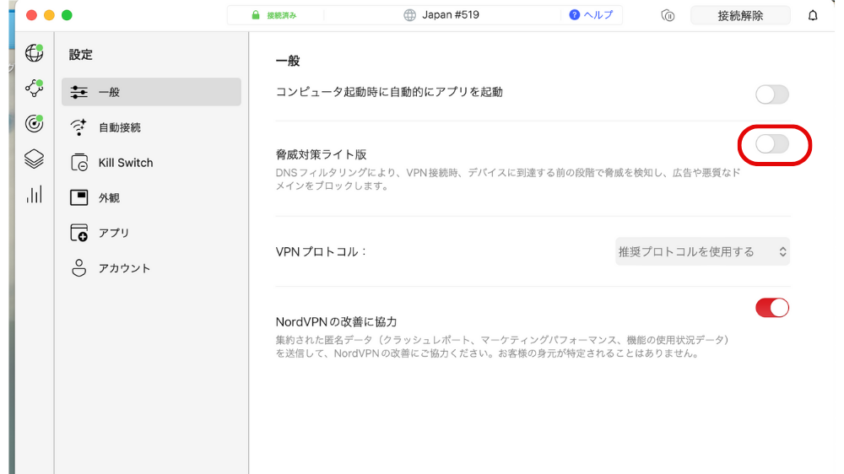Click the icon left of 接続解除 button
The width and height of the screenshot is (844, 474).
pos(668,16)
